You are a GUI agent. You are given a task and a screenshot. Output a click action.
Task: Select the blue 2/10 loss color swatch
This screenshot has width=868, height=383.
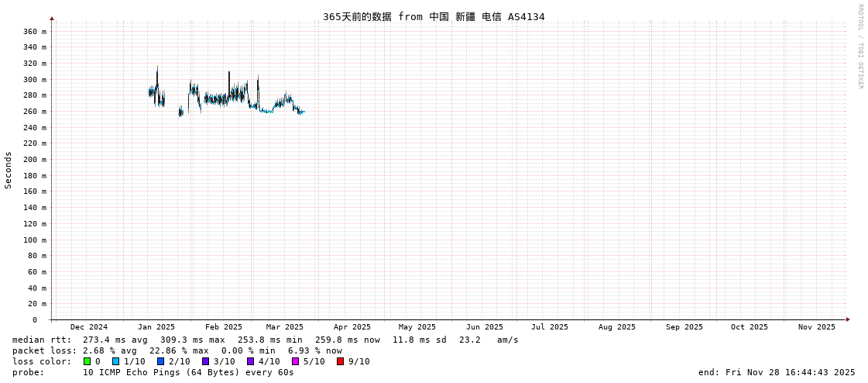coord(160,361)
